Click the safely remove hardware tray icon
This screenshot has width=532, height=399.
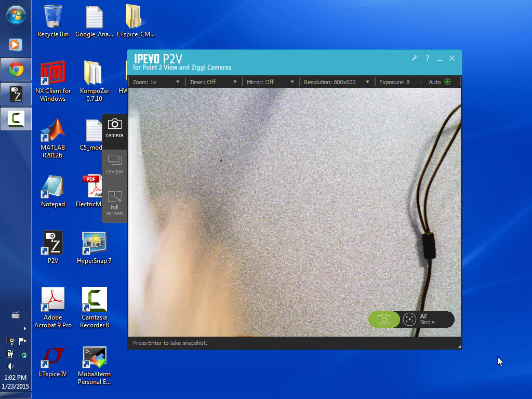[10, 354]
